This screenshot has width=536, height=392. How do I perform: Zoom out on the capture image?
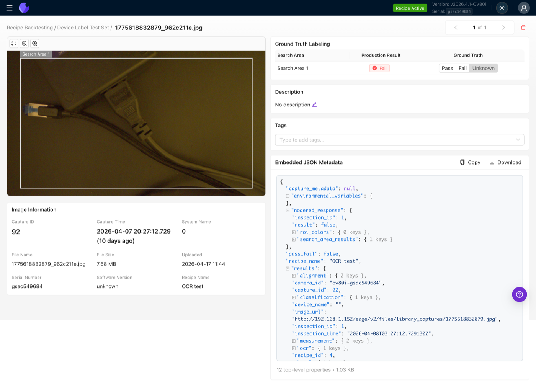pos(24,43)
